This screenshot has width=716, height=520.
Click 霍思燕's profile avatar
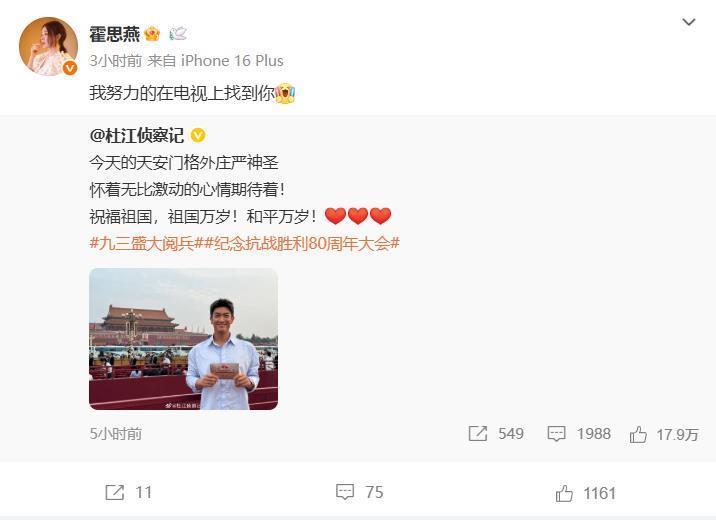48,46
